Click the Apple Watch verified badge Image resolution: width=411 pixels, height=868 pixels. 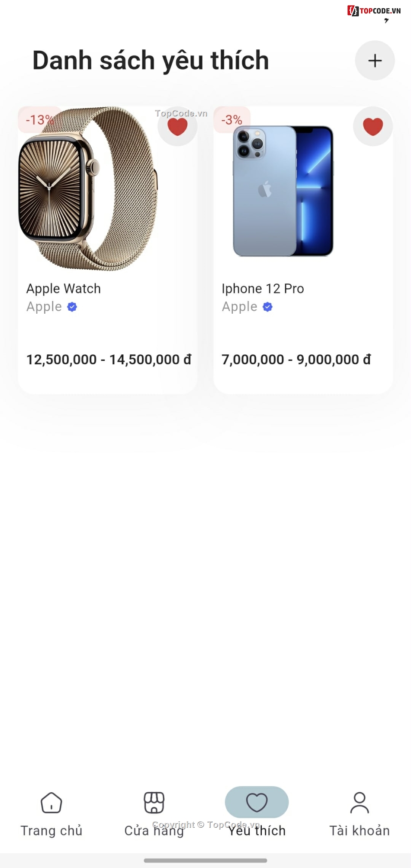tap(72, 307)
